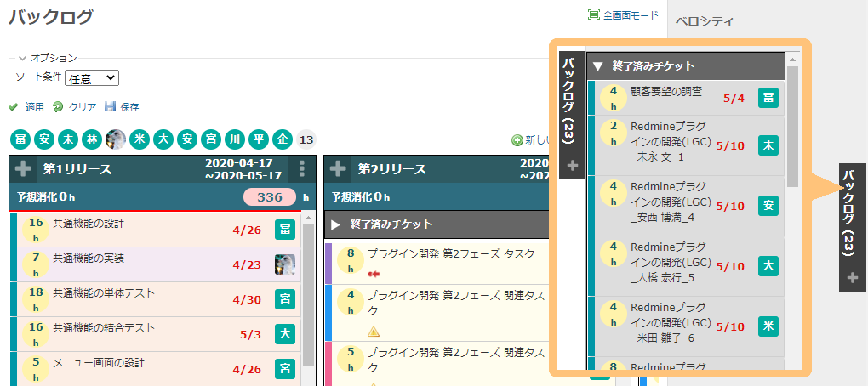Click warning icon on 4h 関連タスク card

pyautogui.click(x=374, y=332)
